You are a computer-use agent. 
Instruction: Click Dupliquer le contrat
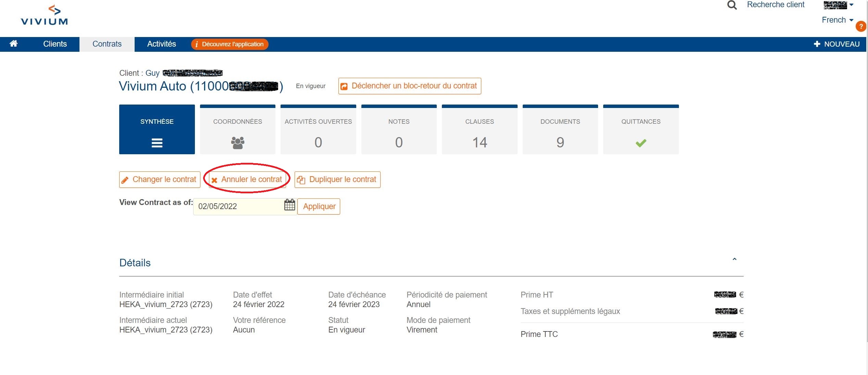coord(337,180)
